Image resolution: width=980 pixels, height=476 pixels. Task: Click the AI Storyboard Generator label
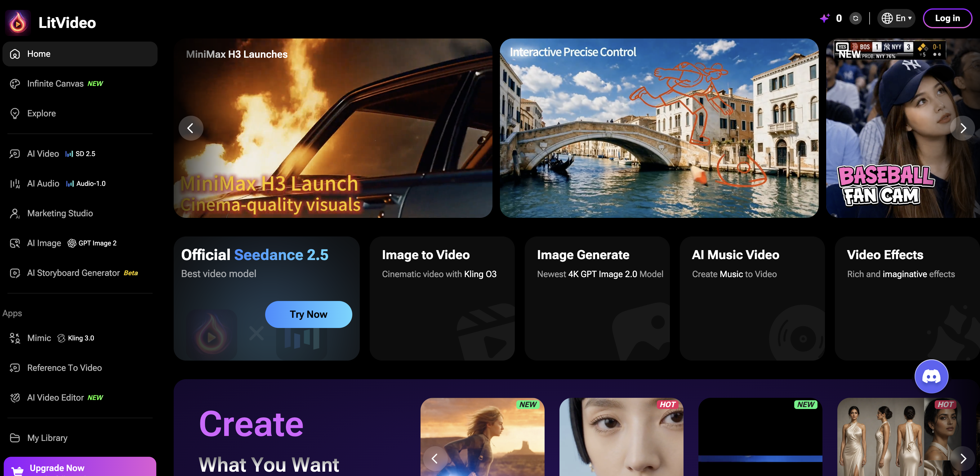[73, 273]
